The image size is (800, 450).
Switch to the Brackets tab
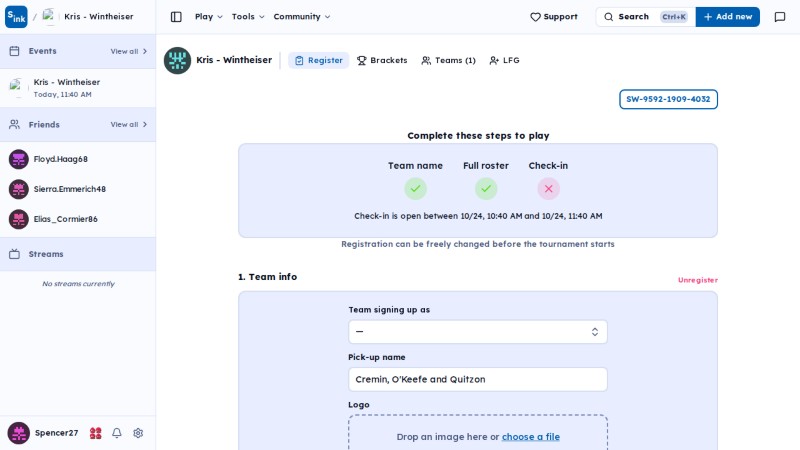coord(382,60)
